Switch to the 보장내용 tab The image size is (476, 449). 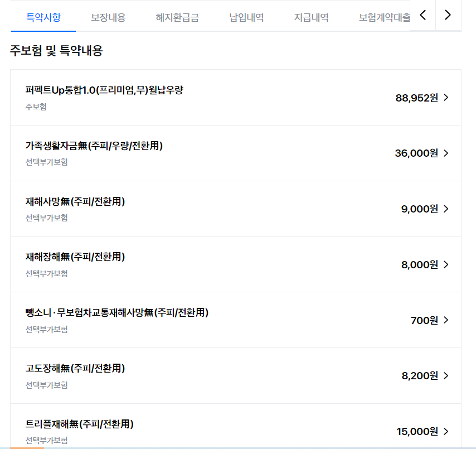pyautogui.click(x=108, y=17)
